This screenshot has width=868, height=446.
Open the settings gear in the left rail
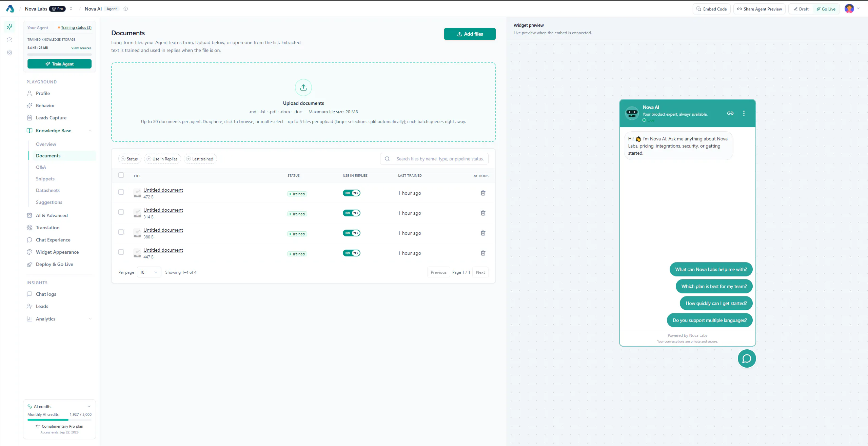9,53
